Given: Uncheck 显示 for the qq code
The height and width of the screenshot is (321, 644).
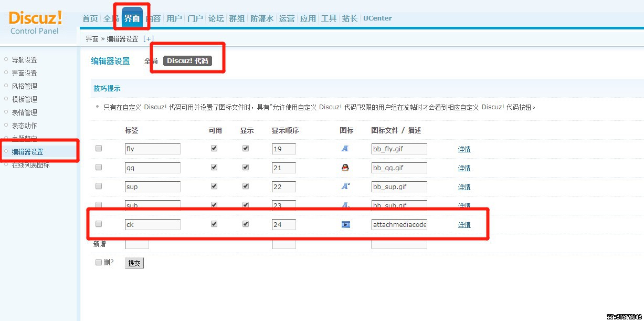Looking at the screenshot, I should (x=245, y=167).
